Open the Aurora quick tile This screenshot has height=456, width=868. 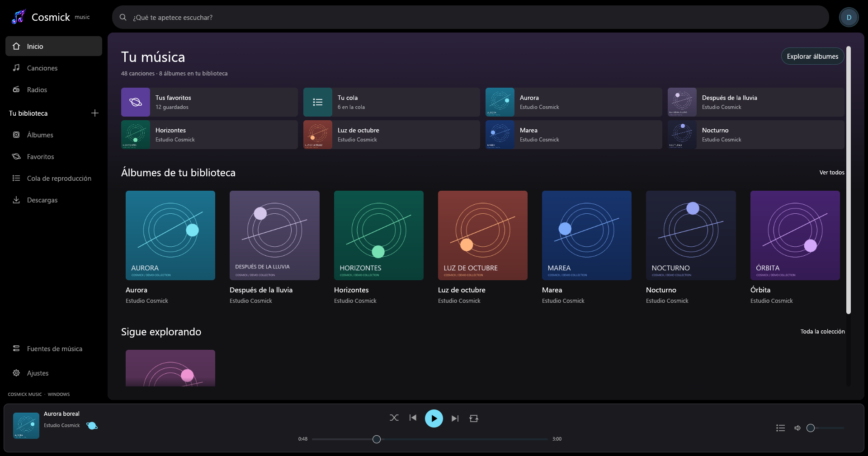[574, 102]
